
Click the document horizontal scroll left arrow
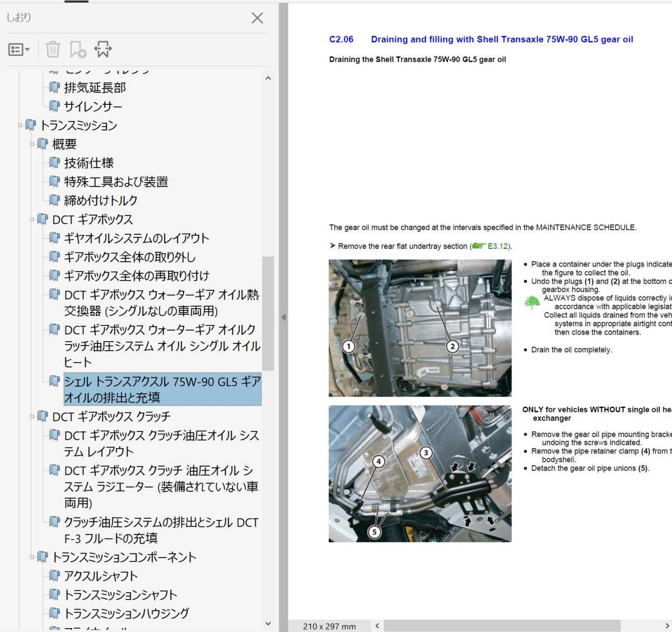point(377,626)
